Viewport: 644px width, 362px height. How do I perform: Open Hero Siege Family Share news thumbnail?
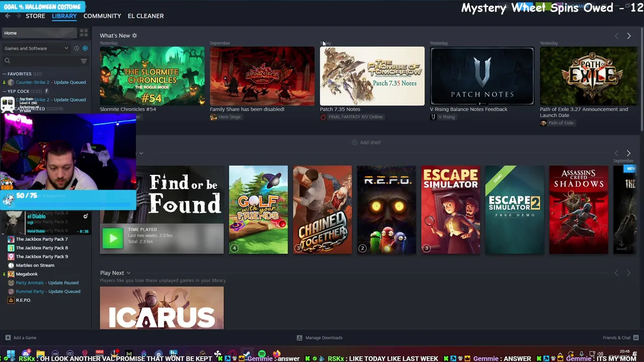pyautogui.click(x=262, y=76)
